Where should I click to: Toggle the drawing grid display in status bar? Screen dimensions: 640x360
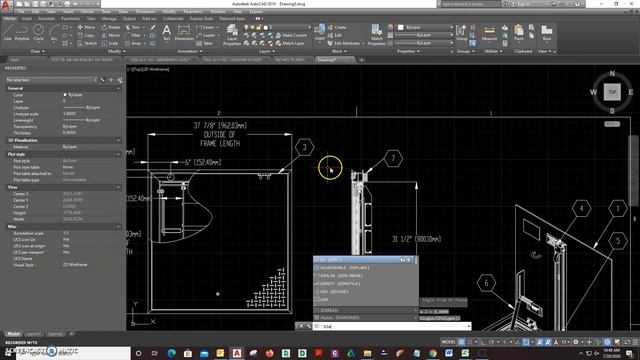(462, 342)
